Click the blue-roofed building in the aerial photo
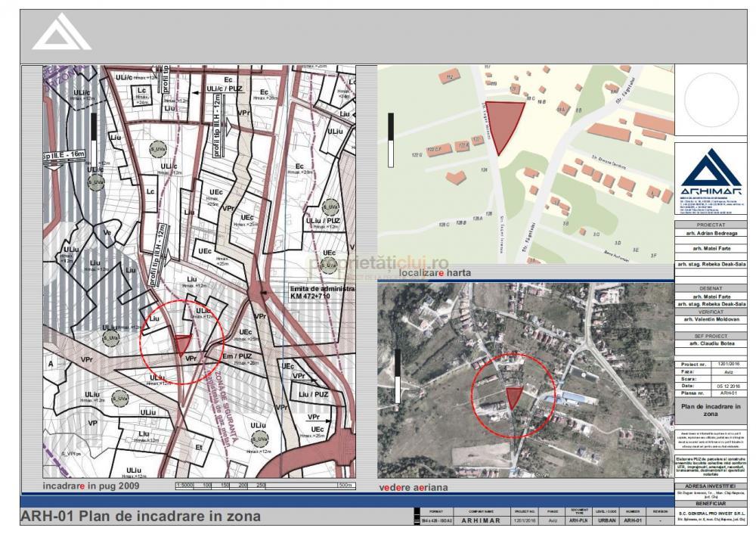Screen dimensions: 756x534 click(574, 398)
